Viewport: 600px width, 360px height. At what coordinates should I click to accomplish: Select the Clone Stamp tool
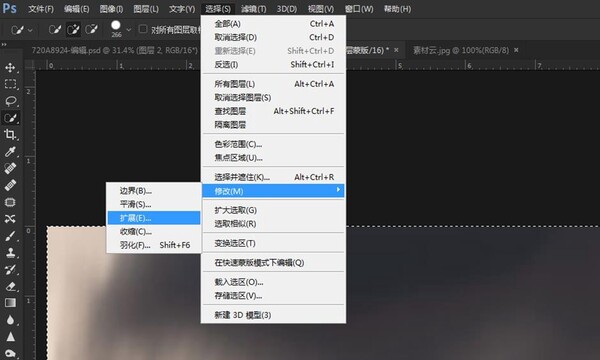(10, 252)
